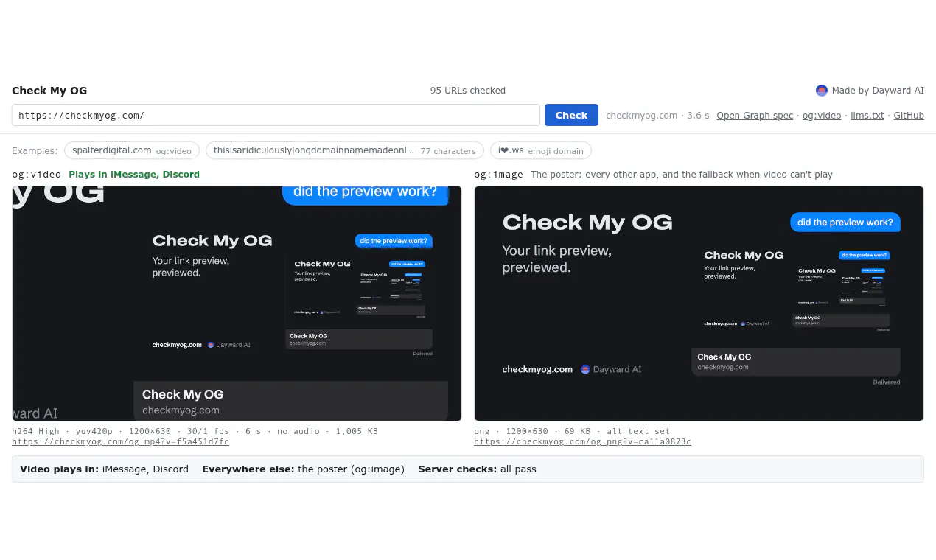This screenshot has width=936, height=560.
Task: Click Made by Dayward AI text
Action: click(878, 91)
